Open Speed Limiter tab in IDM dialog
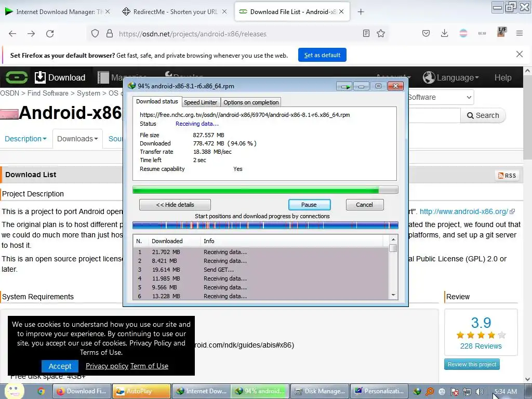Screen dimensions: 532x399 (x=201, y=102)
